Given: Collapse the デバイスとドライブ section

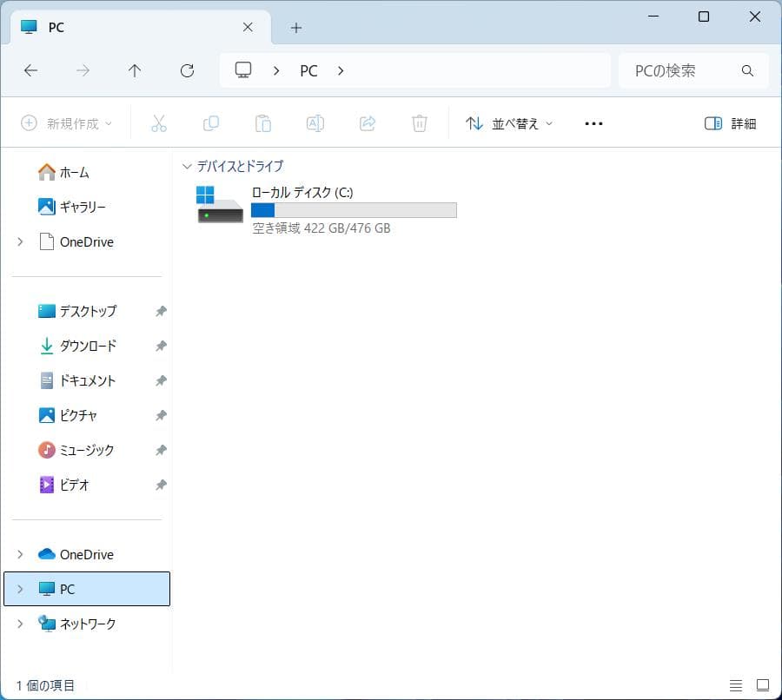Looking at the screenshot, I should coord(187,166).
